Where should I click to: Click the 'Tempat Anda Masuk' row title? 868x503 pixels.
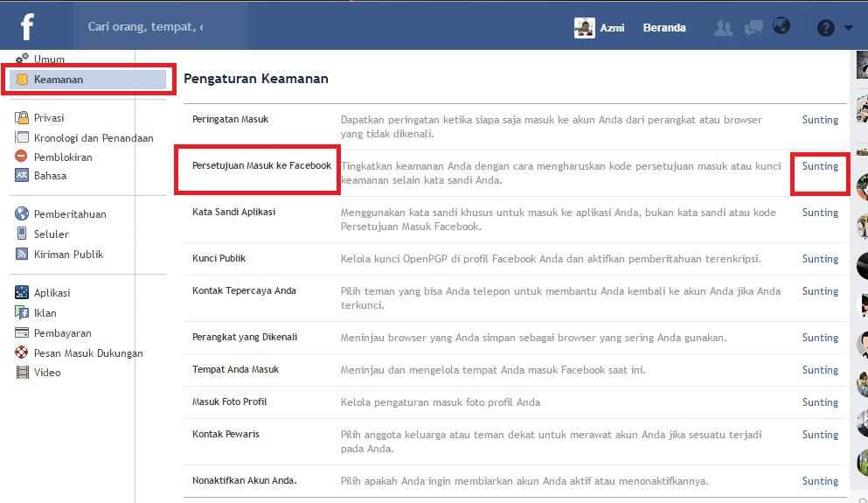(x=235, y=369)
